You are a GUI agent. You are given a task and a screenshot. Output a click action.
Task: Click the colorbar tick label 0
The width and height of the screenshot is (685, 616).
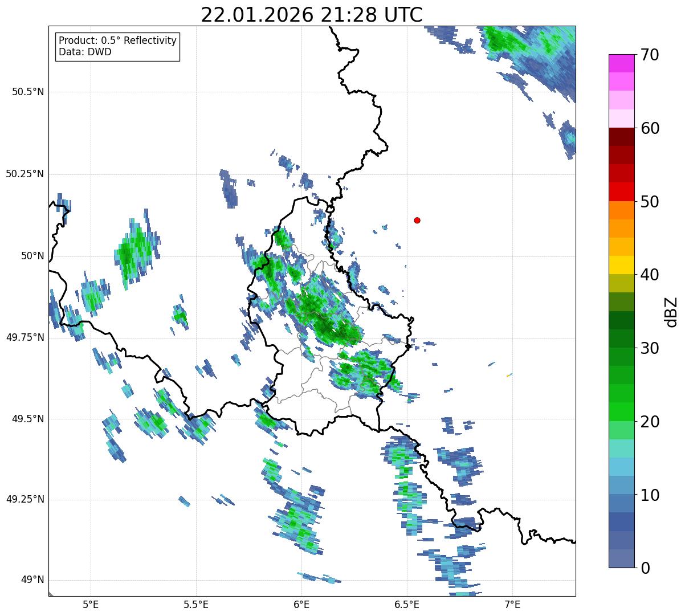pos(645,568)
